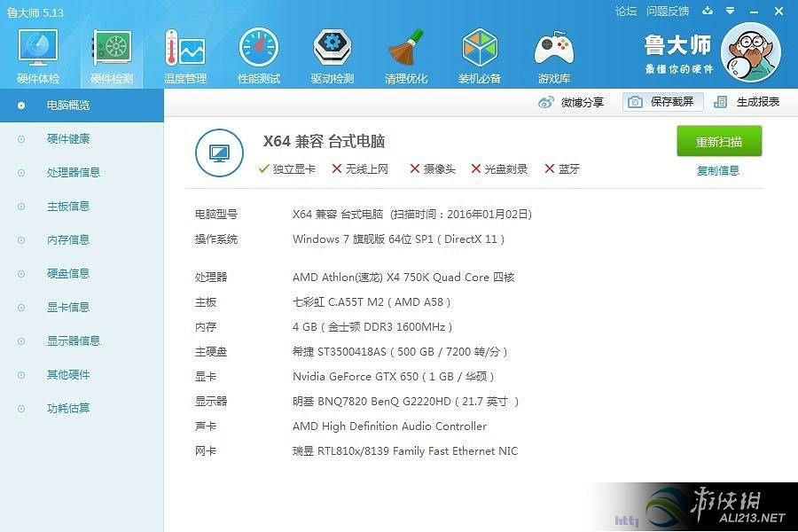Open the 硬件体检 hardware checkup tool
Screen dimensions: 798x532
tap(36, 53)
